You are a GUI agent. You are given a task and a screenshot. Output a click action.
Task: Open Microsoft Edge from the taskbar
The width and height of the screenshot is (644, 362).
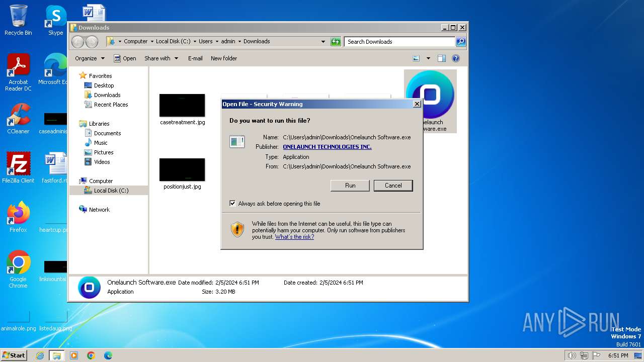[108, 355]
